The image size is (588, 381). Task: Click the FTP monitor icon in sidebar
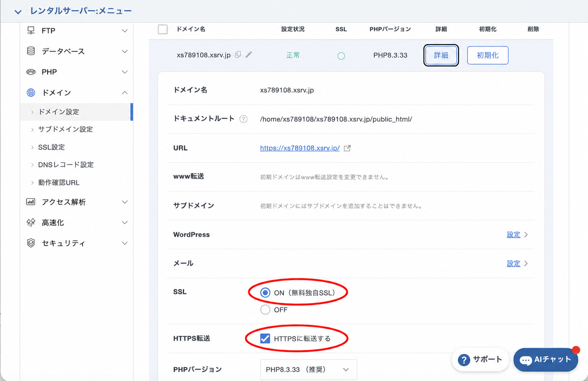coord(31,31)
